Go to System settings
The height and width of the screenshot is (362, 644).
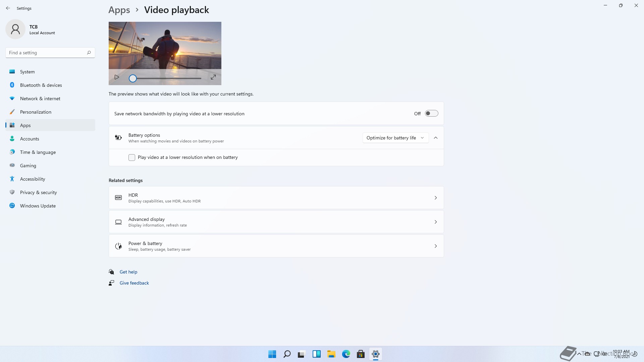[x=50, y=72]
